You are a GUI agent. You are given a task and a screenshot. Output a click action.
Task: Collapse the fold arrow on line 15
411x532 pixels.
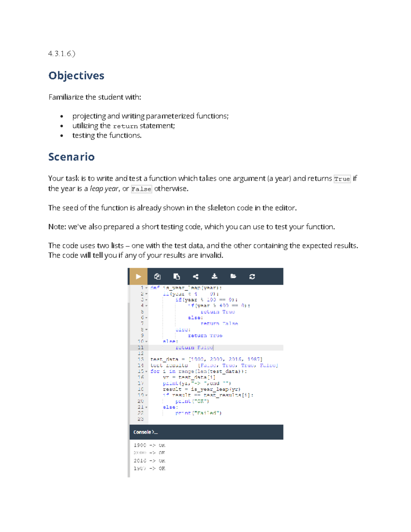[x=147, y=371]
